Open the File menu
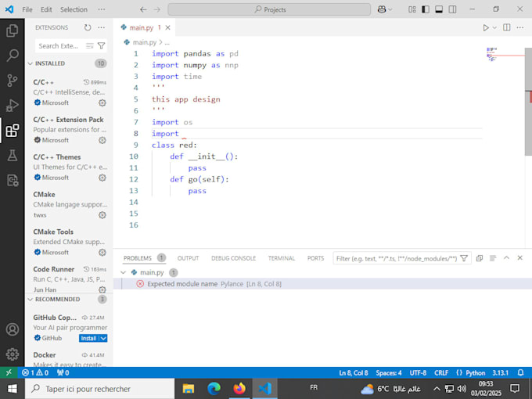 27,9
